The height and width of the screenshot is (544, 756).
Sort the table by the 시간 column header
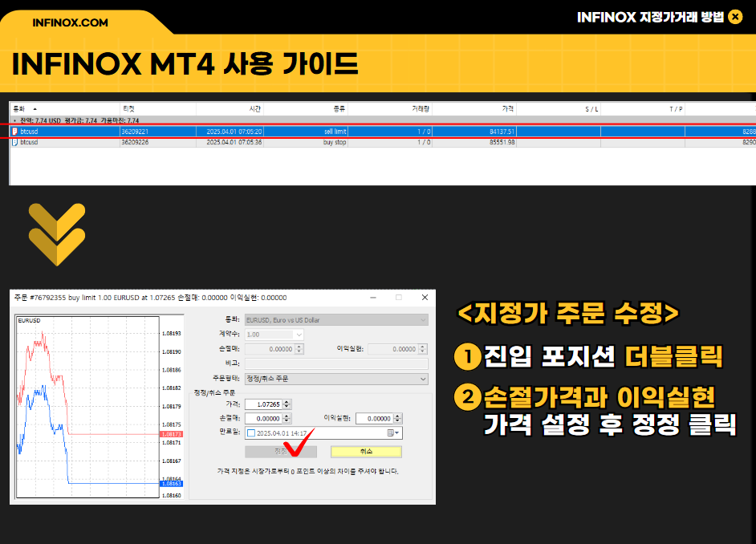230,109
